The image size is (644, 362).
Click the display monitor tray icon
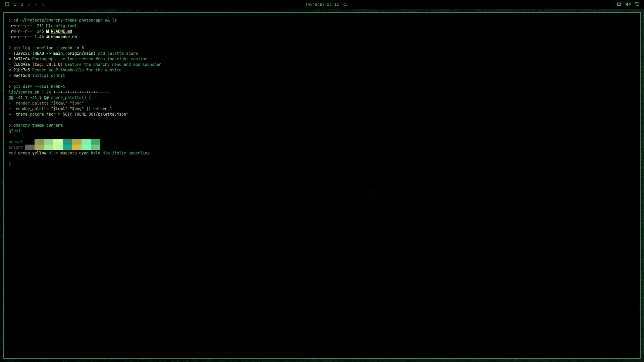pos(637,4)
